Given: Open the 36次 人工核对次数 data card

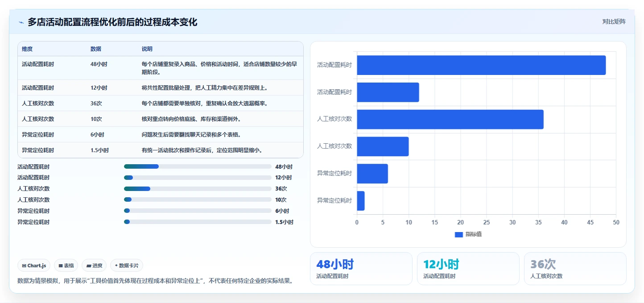Looking at the screenshot, I should (x=575, y=269).
